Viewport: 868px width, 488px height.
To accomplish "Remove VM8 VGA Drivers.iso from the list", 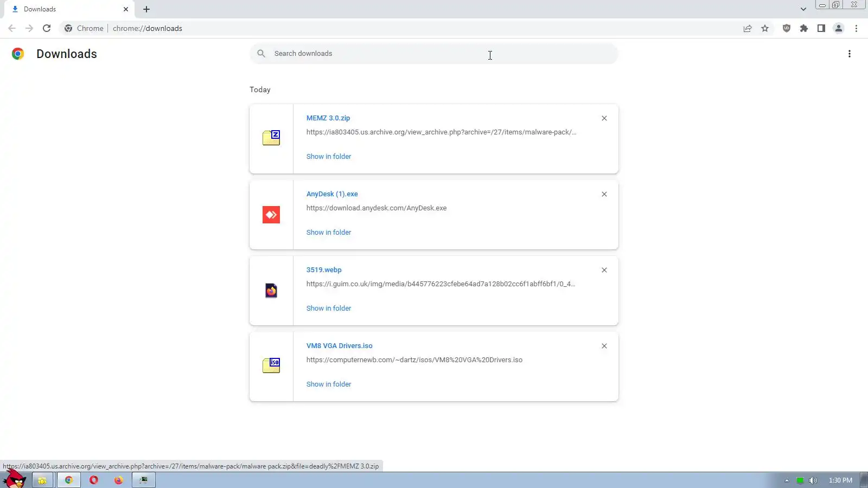I will pyautogui.click(x=604, y=346).
